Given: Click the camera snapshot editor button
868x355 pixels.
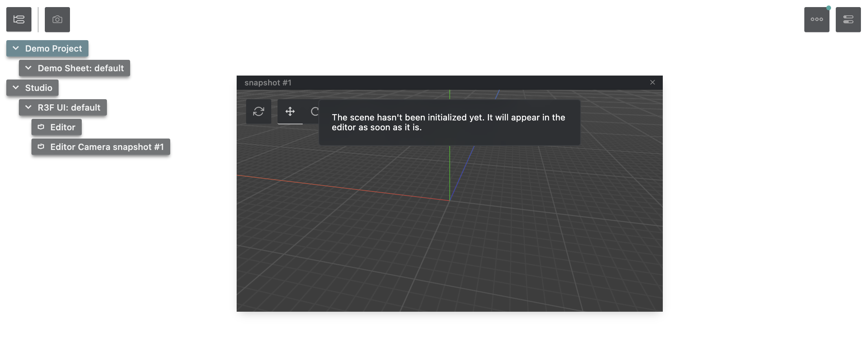Looking at the screenshot, I should point(57,19).
